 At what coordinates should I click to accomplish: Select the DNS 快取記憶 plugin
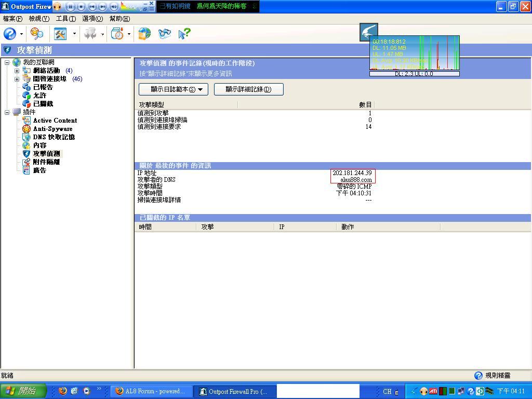pyautogui.click(x=54, y=137)
